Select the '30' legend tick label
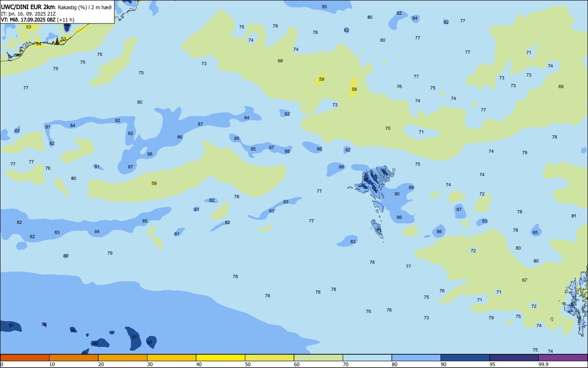The image size is (588, 368). [150, 364]
